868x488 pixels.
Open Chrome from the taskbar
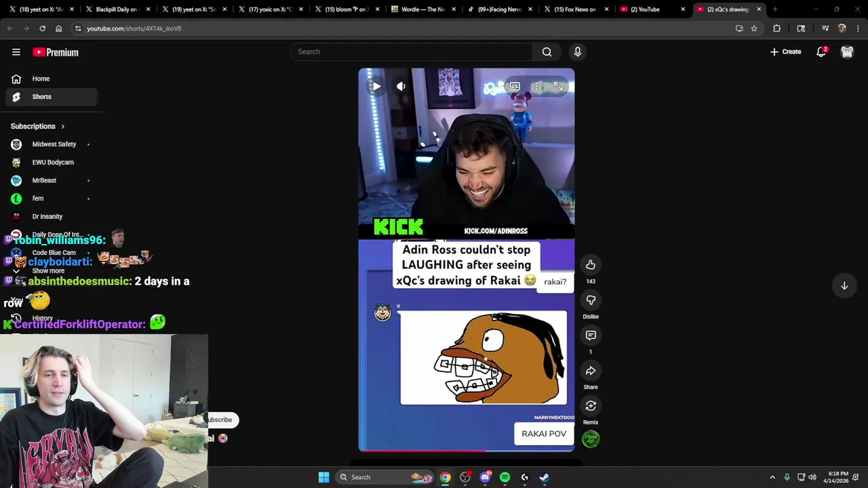click(445, 477)
